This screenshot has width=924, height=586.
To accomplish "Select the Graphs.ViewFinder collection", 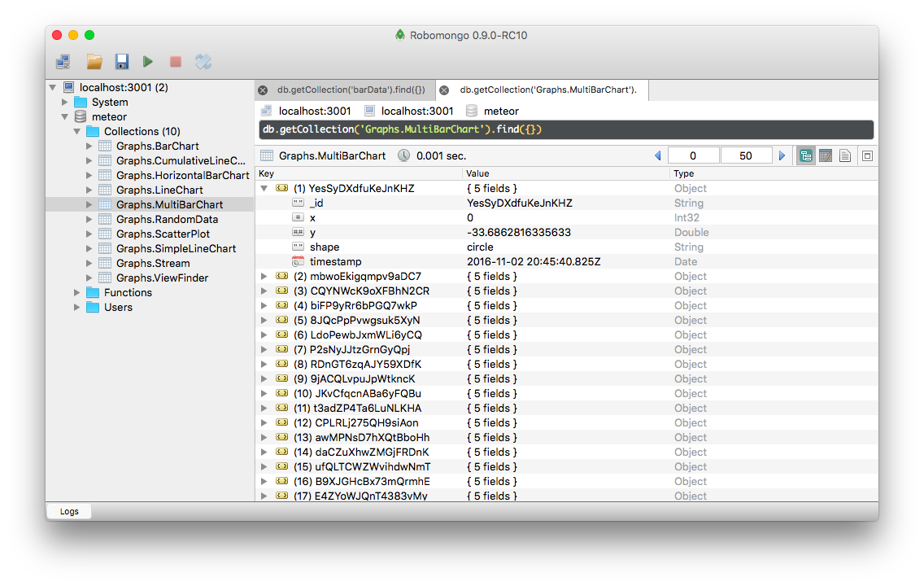I will pos(162,278).
